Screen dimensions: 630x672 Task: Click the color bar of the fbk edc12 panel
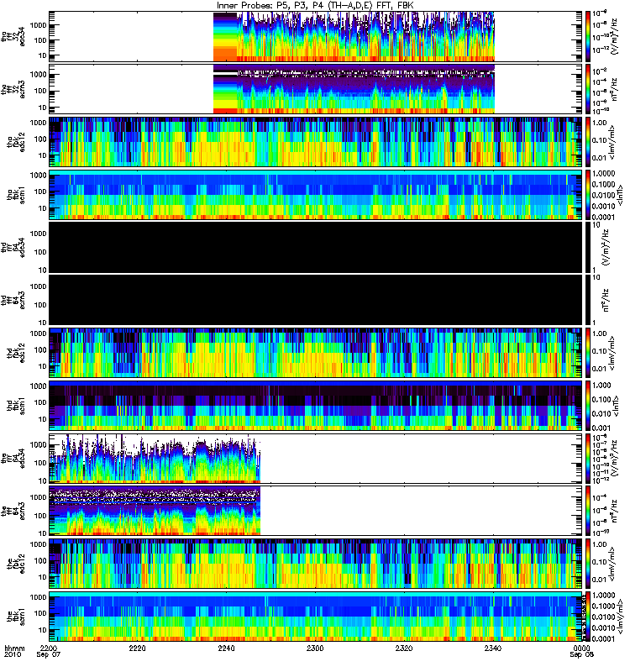(589, 564)
